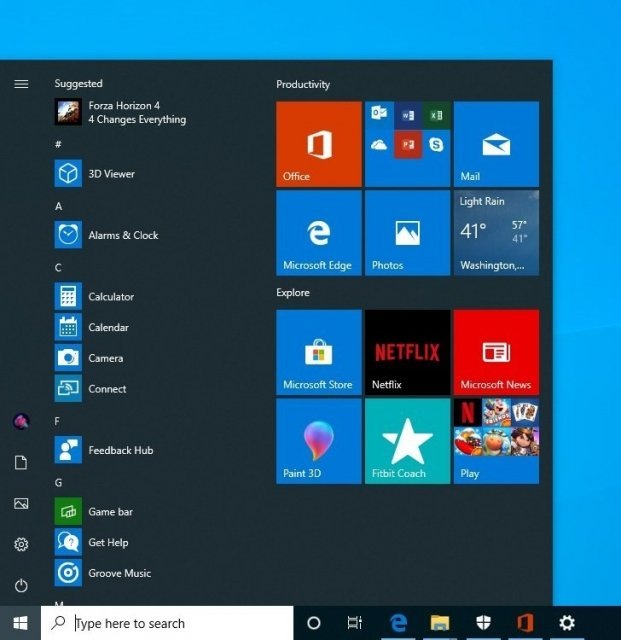The image size is (621, 640).
Task: Click the Power button in Start sidebar
Action: point(21,585)
